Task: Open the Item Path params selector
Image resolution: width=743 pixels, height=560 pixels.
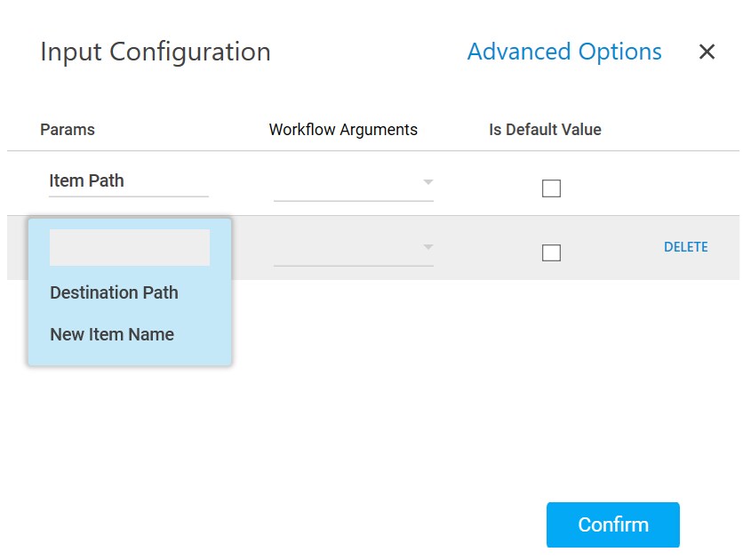Action: click(128, 181)
